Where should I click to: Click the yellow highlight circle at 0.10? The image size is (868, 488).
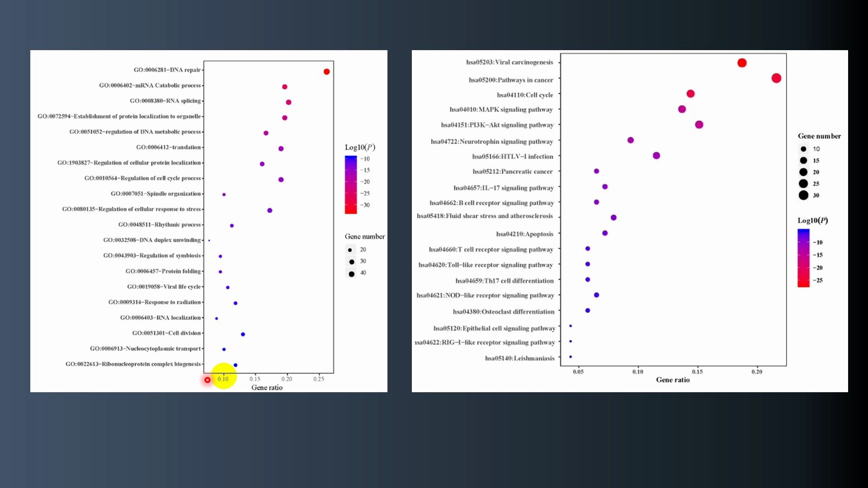tap(223, 376)
